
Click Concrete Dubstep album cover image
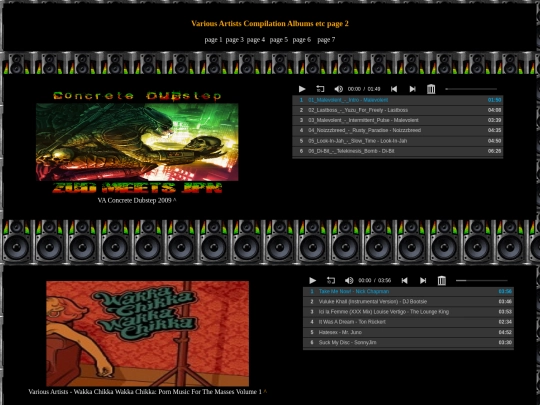click(x=137, y=142)
